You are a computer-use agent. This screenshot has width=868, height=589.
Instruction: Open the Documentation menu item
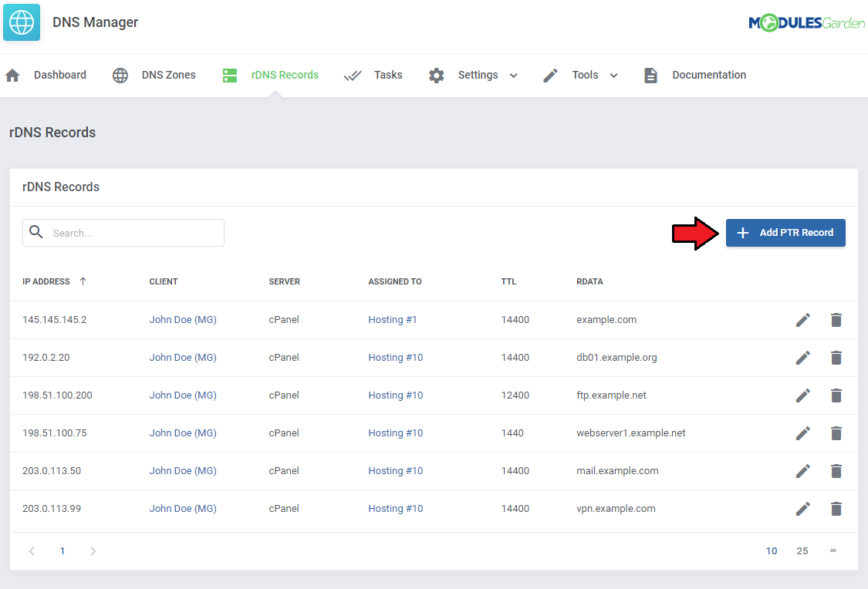709,75
